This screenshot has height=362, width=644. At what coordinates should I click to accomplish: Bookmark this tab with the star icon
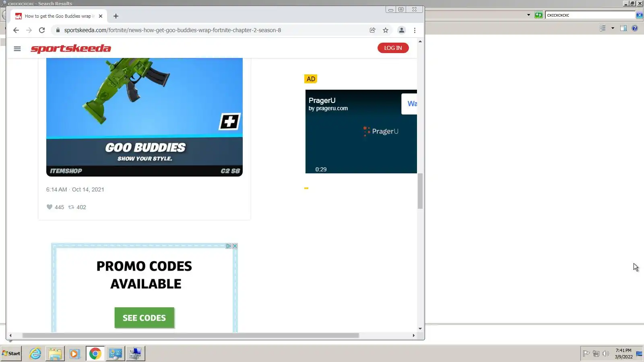point(385,30)
